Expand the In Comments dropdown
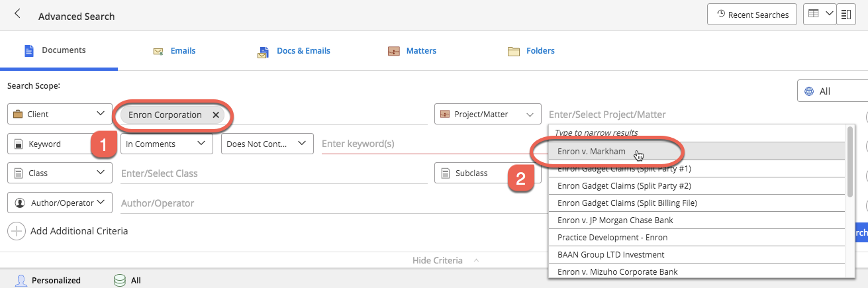This screenshot has width=868, height=288. coord(166,144)
